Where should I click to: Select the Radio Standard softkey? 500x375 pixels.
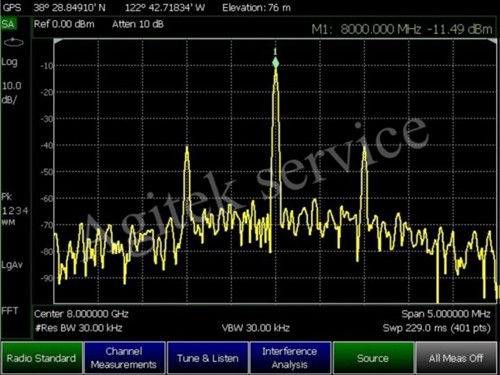coord(42,358)
